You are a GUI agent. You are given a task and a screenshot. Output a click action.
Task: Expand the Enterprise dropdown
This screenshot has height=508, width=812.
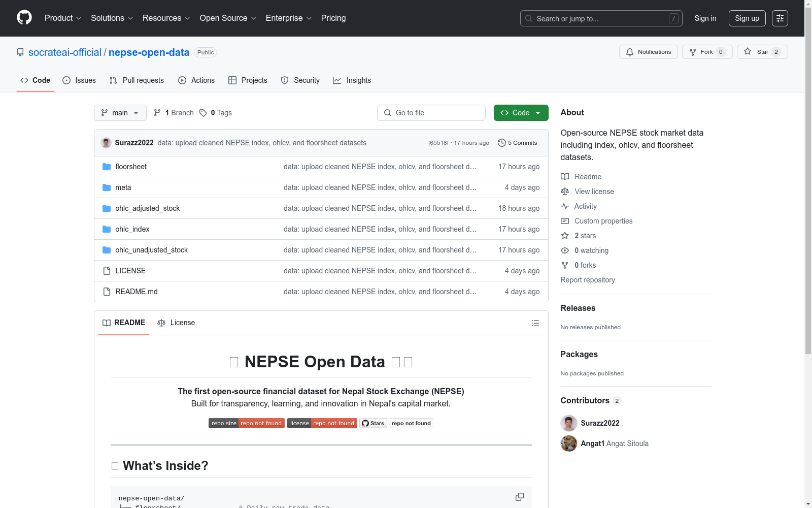(289, 18)
